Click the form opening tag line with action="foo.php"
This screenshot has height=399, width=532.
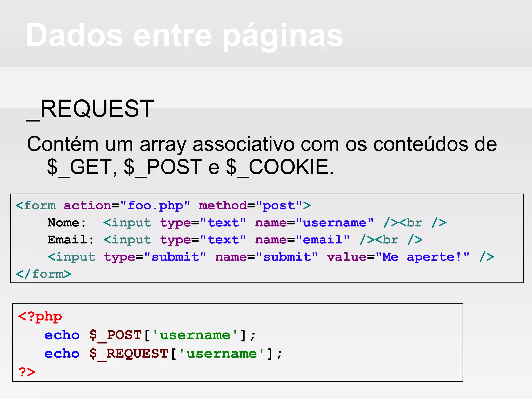(163, 206)
